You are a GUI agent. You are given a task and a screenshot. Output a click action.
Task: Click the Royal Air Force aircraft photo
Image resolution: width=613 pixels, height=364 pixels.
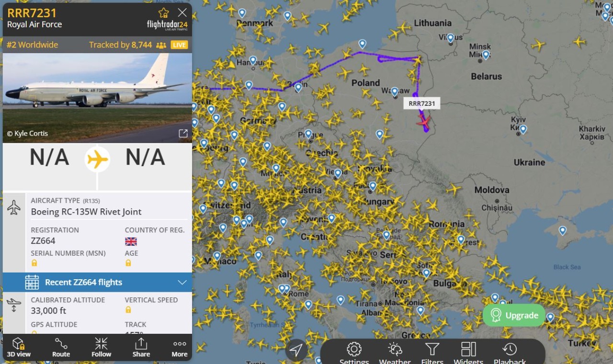tap(97, 98)
